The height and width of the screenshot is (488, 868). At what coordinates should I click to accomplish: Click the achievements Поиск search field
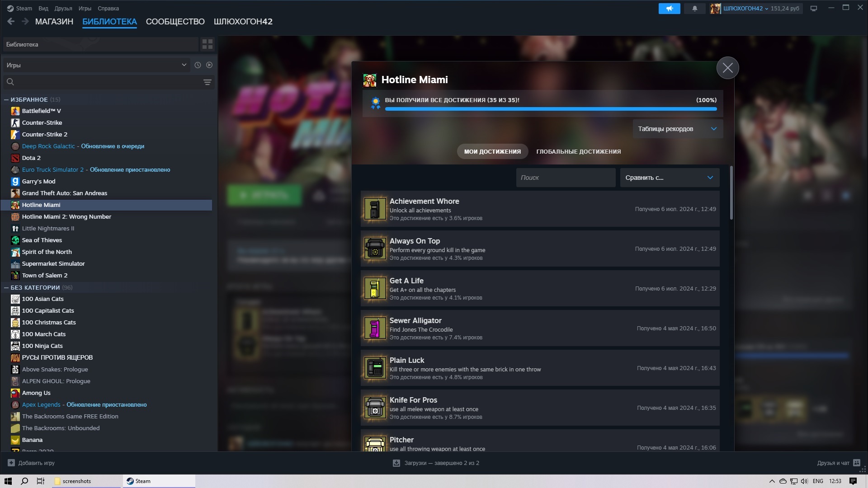click(x=565, y=178)
